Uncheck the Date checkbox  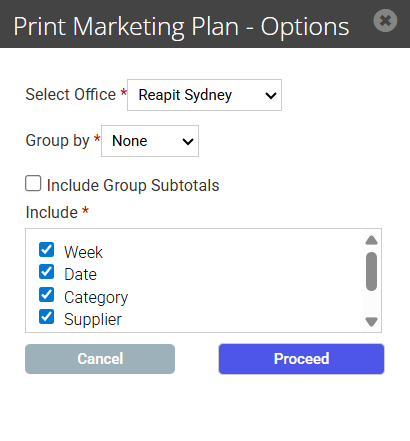(46, 272)
